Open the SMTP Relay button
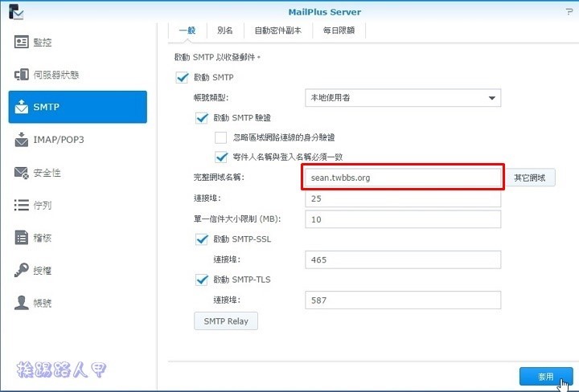The height and width of the screenshot is (392, 579). tap(226, 321)
